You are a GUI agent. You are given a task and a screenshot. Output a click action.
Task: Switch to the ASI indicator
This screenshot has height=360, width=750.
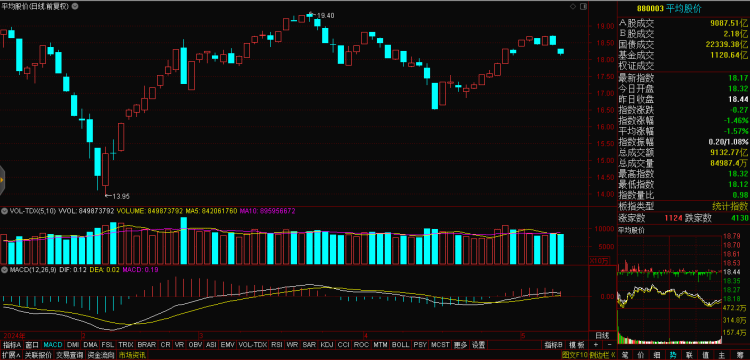[211, 344]
